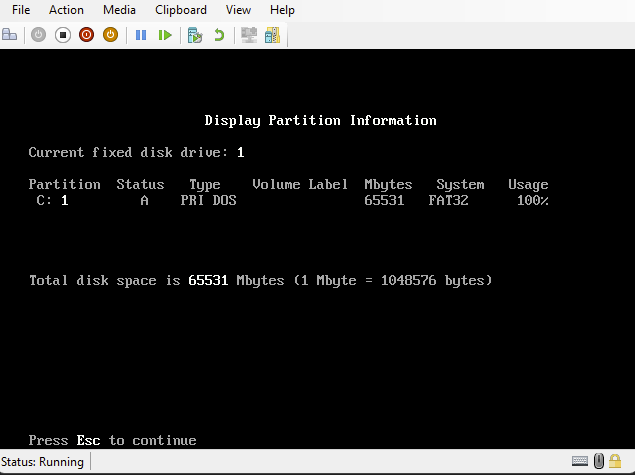Save VM state with the orange power icon
Viewport: 635px width, 475px height.
110,35
